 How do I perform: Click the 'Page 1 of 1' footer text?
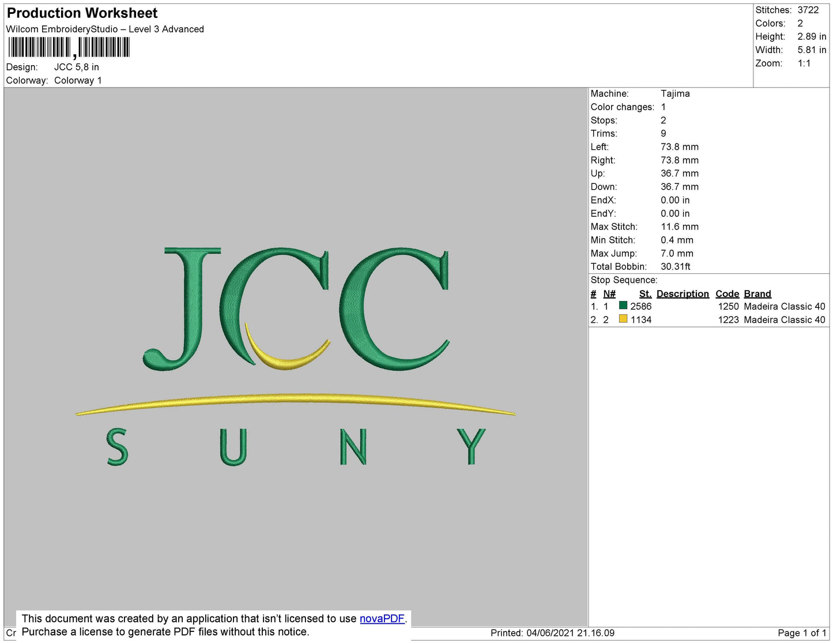coord(802,632)
